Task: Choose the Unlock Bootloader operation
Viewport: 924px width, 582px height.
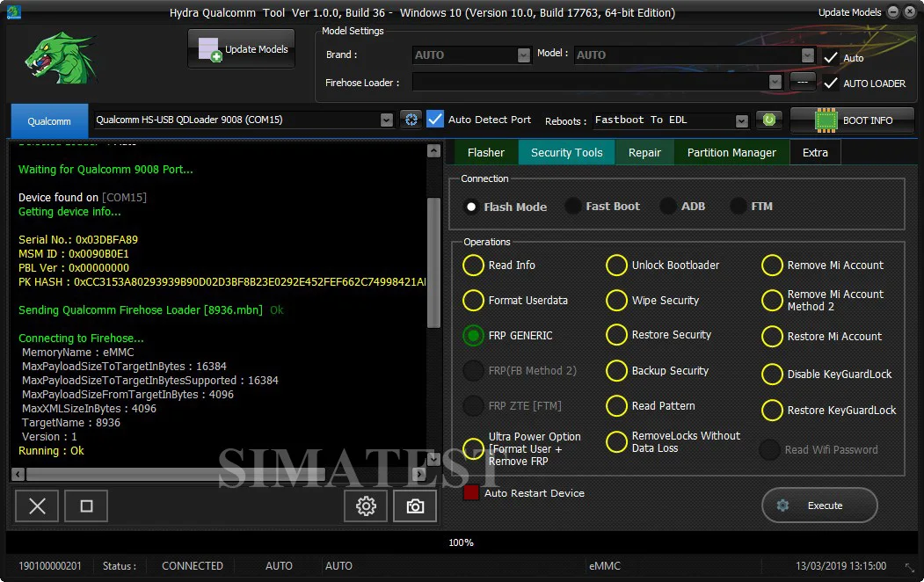Action: 616,266
